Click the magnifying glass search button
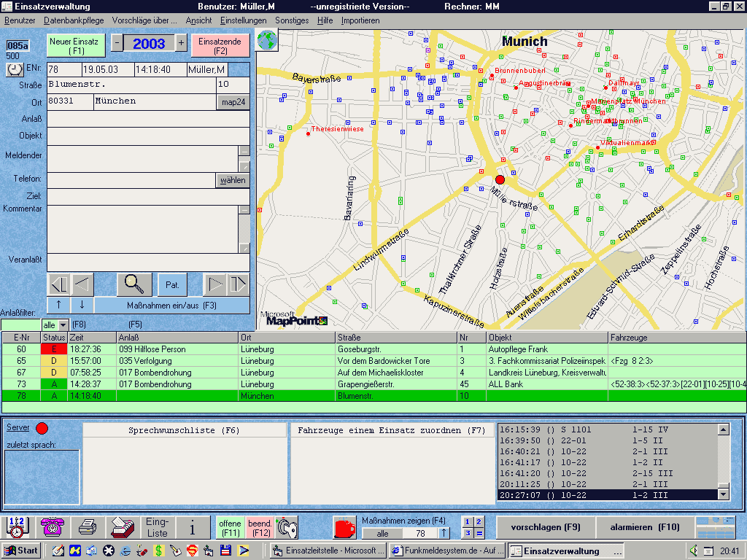The image size is (747, 560). (x=134, y=284)
